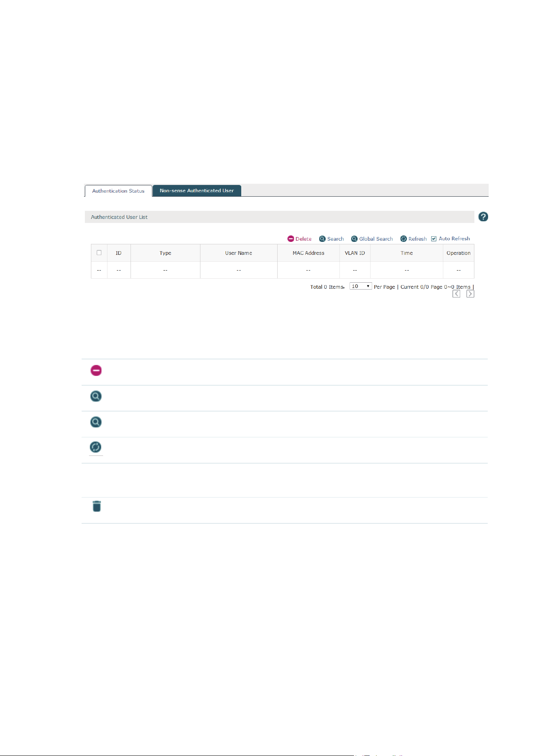This screenshot has width=535, height=756.
Task: Open the help question mark icon
Action: pyautogui.click(x=483, y=217)
